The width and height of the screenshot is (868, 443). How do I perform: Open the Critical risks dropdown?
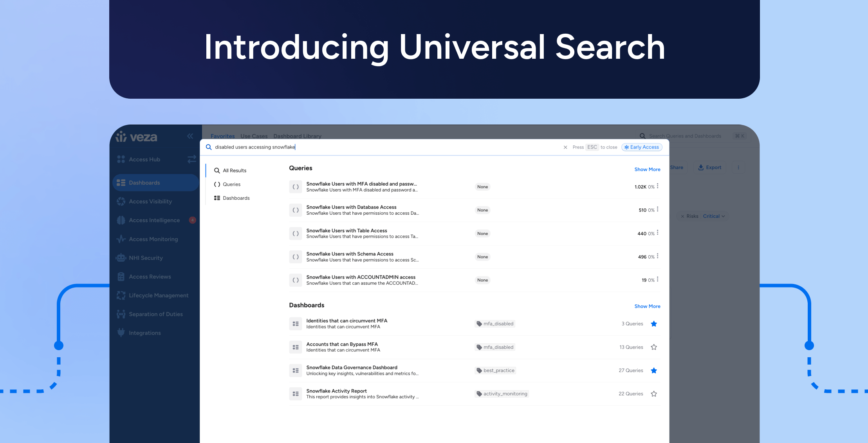click(x=714, y=216)
